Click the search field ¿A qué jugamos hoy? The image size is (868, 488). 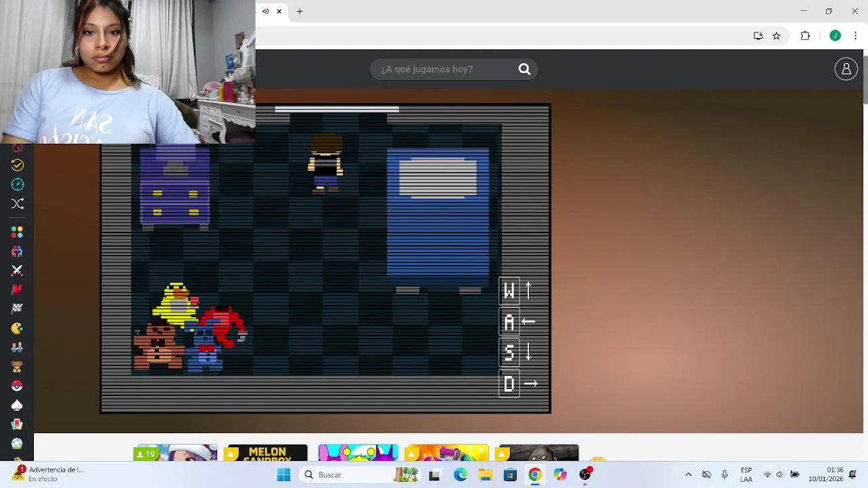445,69
